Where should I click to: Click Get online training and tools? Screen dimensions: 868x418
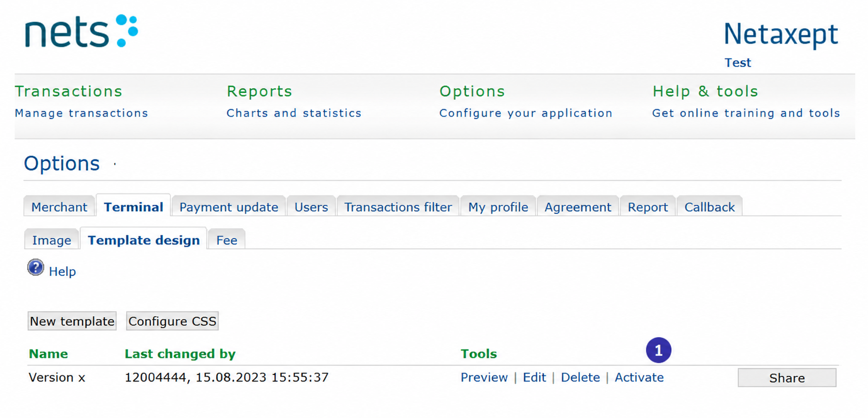pos(746,113)
